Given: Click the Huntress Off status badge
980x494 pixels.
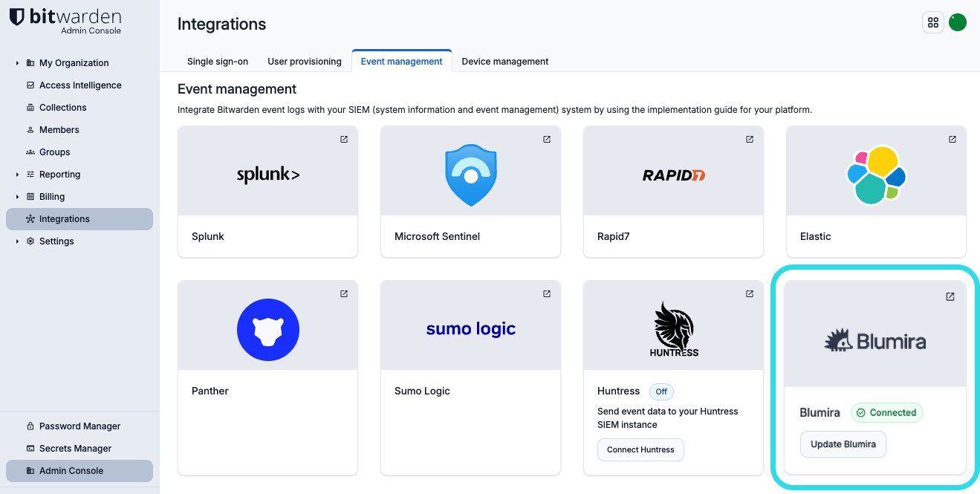Looking at the screenshot, I should click(661, 391).
